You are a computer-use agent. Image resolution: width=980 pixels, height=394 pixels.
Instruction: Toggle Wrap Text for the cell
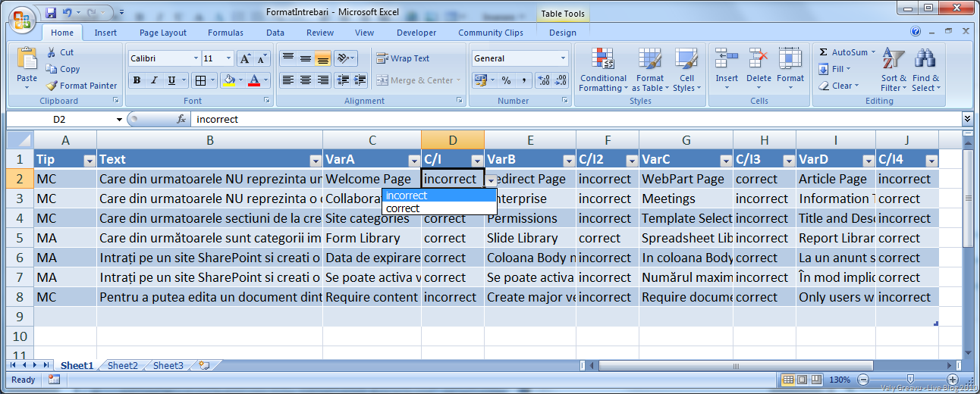click(403, 58)
